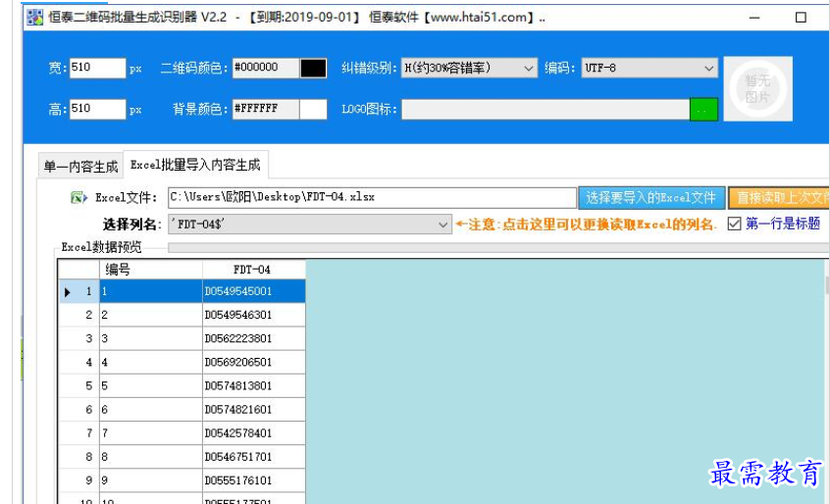Switch to the 单一内容生成 tab
Image resolution: width=830 pixels, height=504 pixels.
pyautogui.click(x=80, y=167)
